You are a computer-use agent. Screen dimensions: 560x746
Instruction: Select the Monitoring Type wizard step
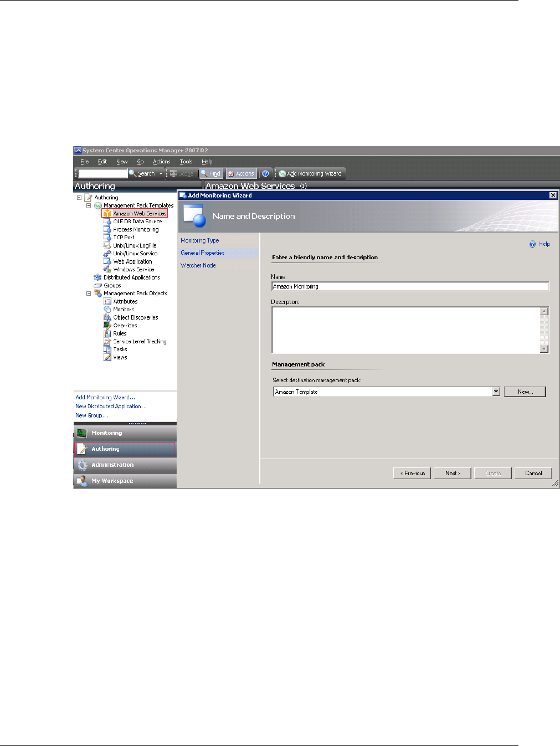click(x=200, y=241)
